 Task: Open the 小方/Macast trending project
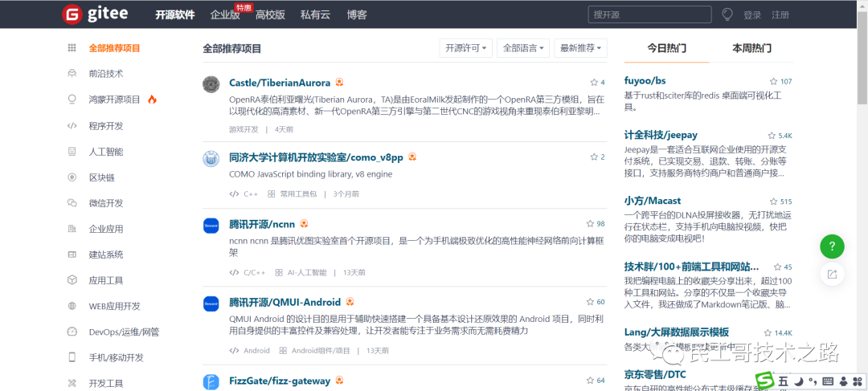click(652, 201)
